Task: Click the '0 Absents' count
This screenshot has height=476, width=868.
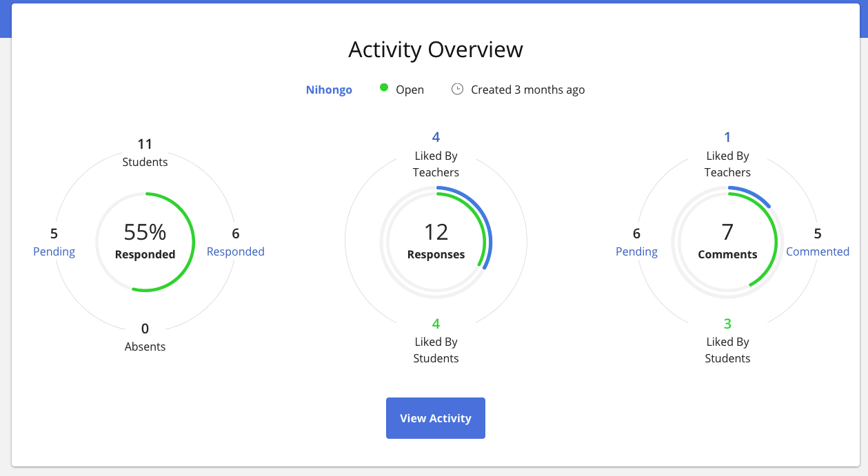Action: coord(145,337)
